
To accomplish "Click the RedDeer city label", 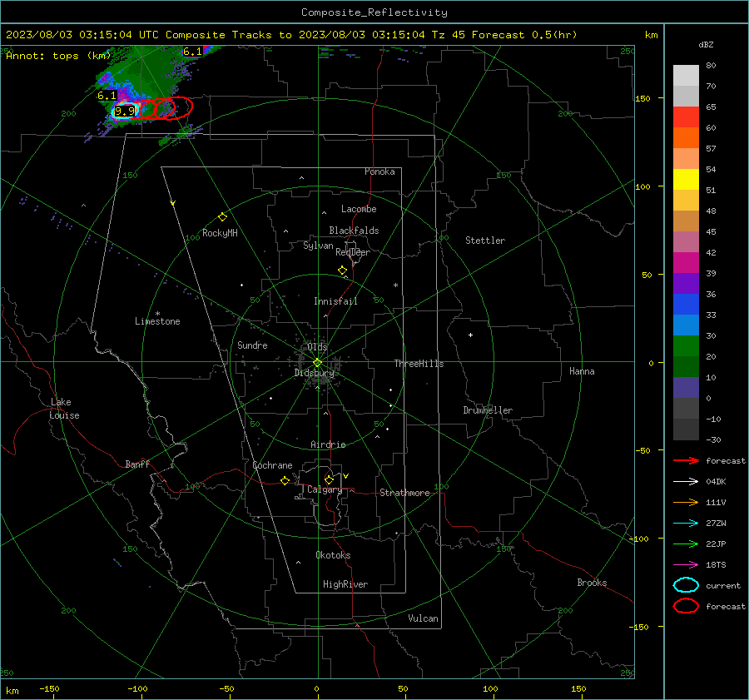I will point(353,252).
